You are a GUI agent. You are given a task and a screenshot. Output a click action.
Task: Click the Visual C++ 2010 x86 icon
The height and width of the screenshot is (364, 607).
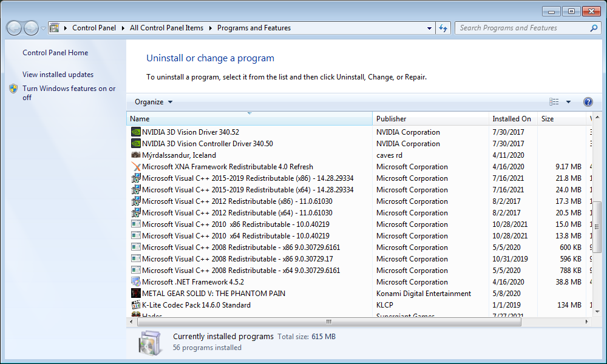click(x=135, y=224)
